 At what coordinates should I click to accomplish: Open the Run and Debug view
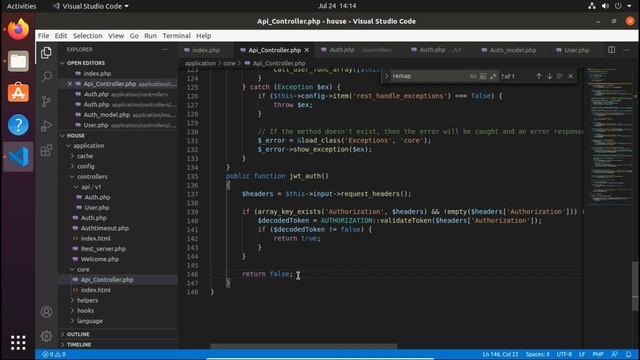[46, 126]
